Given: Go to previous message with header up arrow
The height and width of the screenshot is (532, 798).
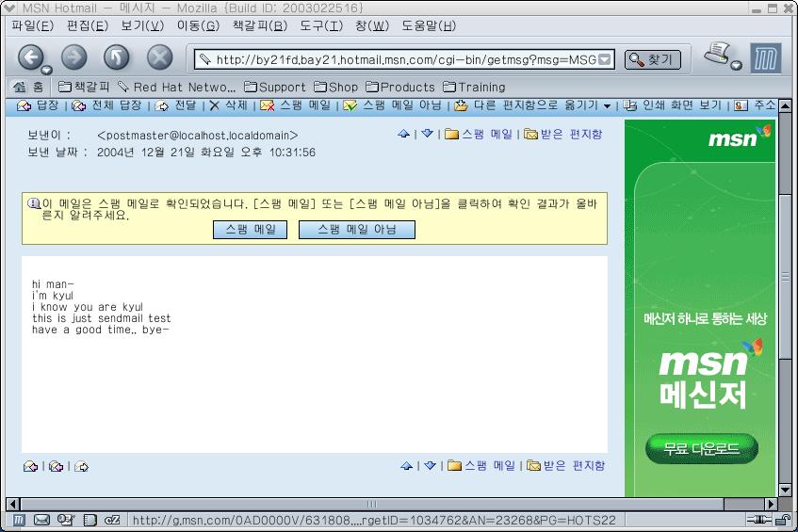Looking at the screenshot, I should [403, 134].
